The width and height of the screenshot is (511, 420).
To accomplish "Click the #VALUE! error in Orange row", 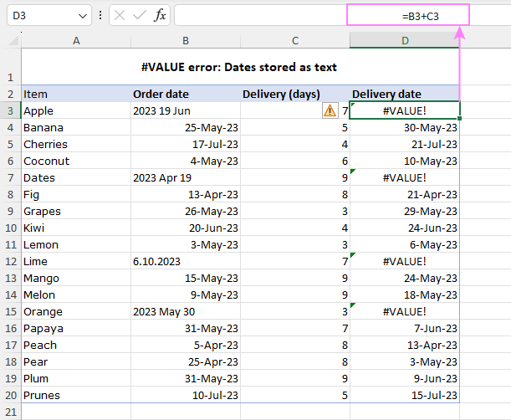I will point(405,311).
